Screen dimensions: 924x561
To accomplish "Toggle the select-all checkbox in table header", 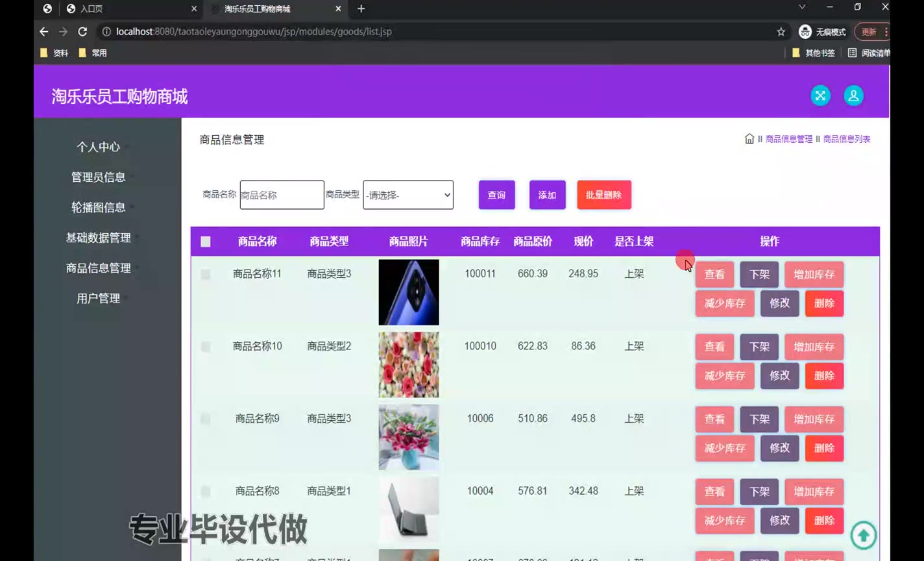I will [x=206, y=242].
